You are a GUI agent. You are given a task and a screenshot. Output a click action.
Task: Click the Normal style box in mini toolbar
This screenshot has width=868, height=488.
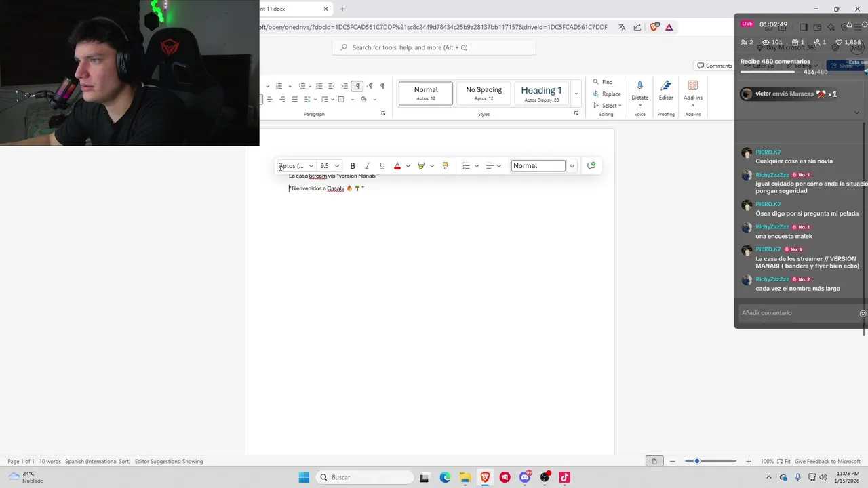click(538, 166)
